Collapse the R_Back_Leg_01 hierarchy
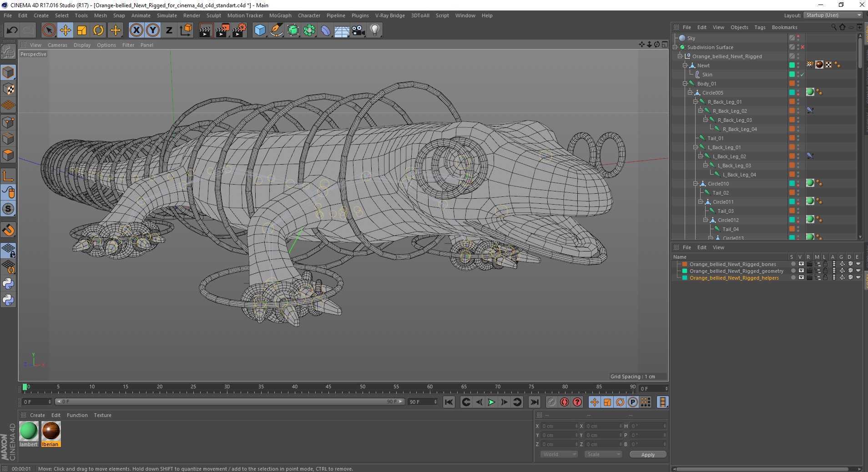The width and height of the screenshot is (868, 472). click(x=695, y=102)
